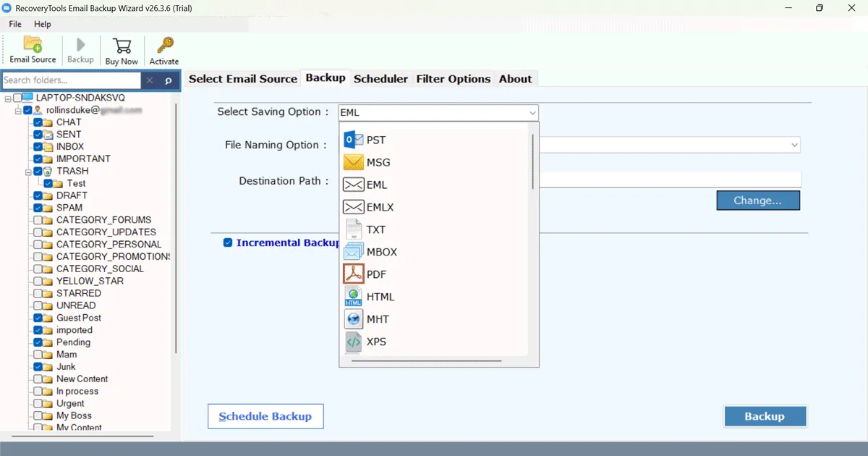Click the Activate key icon
Screen dimensions: 868x456
pyautogui.click(x=164, y=46)
